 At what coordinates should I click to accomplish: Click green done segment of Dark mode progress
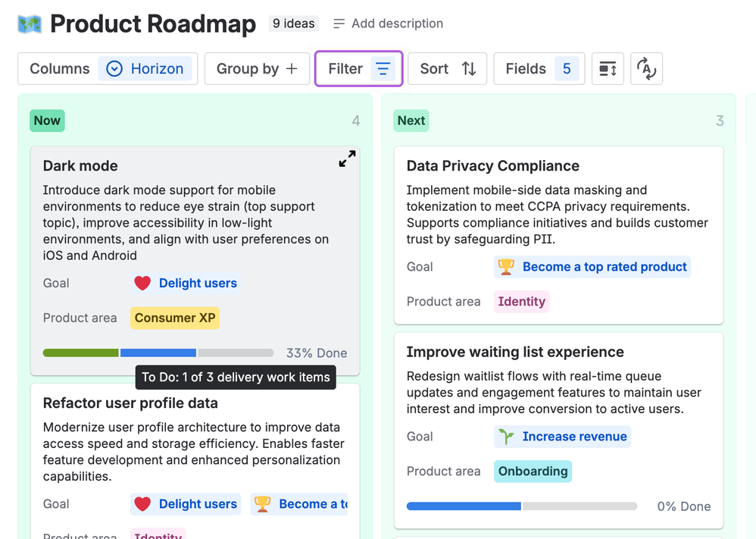coord(80,353)
